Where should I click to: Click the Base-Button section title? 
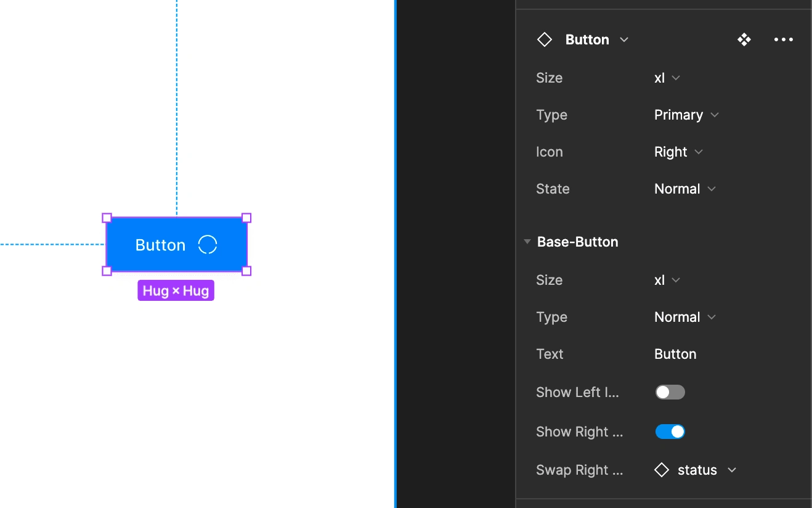[577, 242]
